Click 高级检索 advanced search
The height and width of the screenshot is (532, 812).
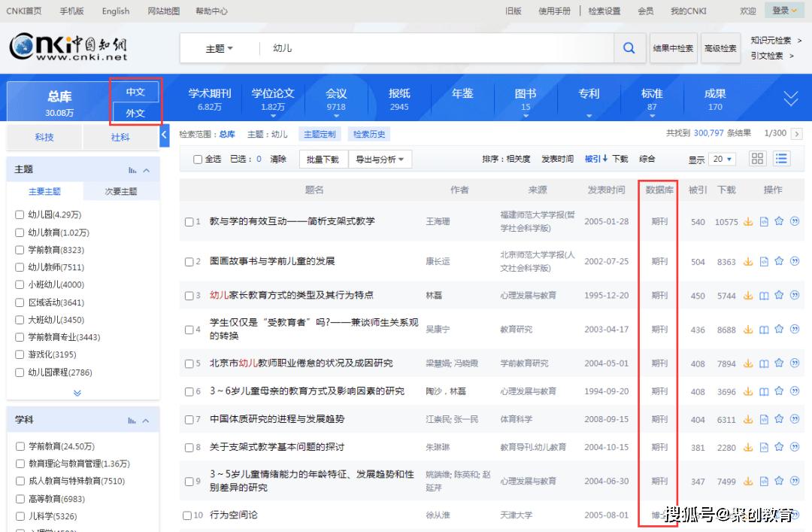click(x=723, y=47)
